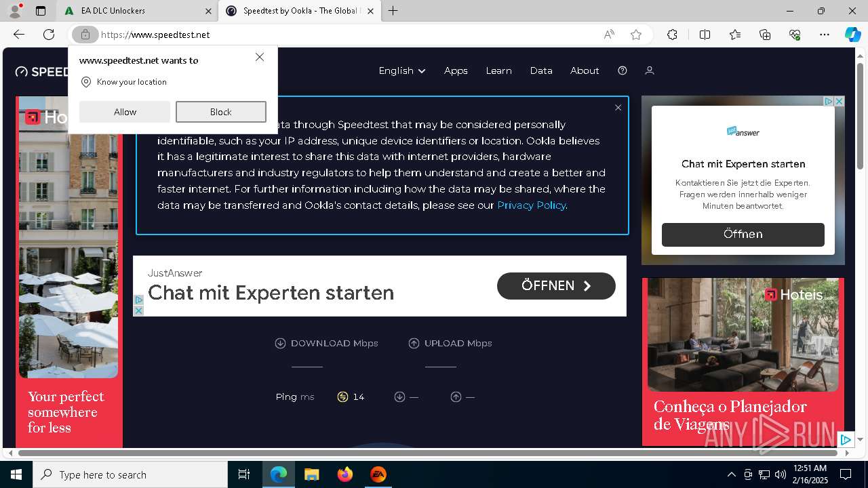The image size is (868, 488).
Task: Open Firefox from the taskbar
Action: (345, 474)
